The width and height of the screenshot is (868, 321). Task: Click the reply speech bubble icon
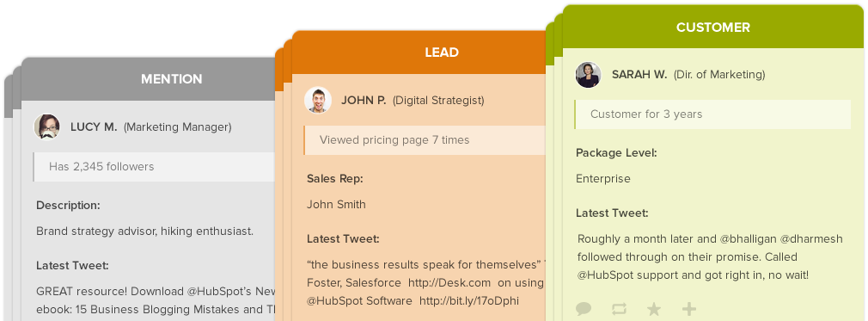(584, 309)
